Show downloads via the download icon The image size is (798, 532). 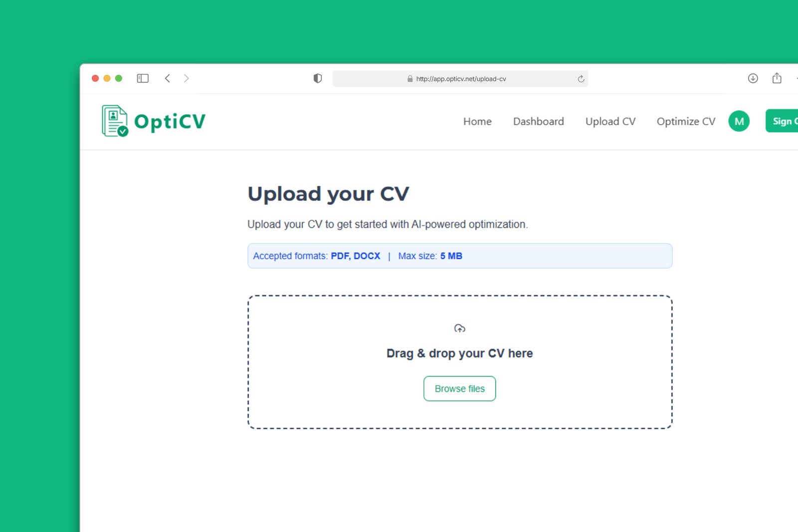point(753,78)
